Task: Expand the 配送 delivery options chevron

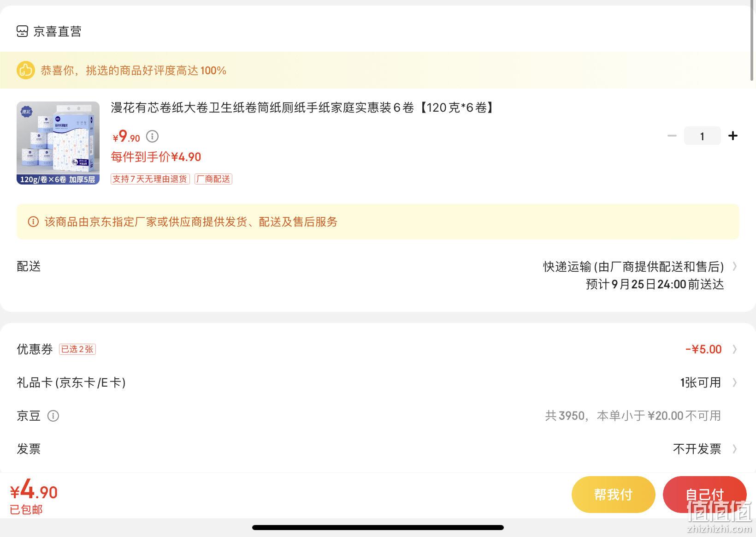Action: point(735,266)
